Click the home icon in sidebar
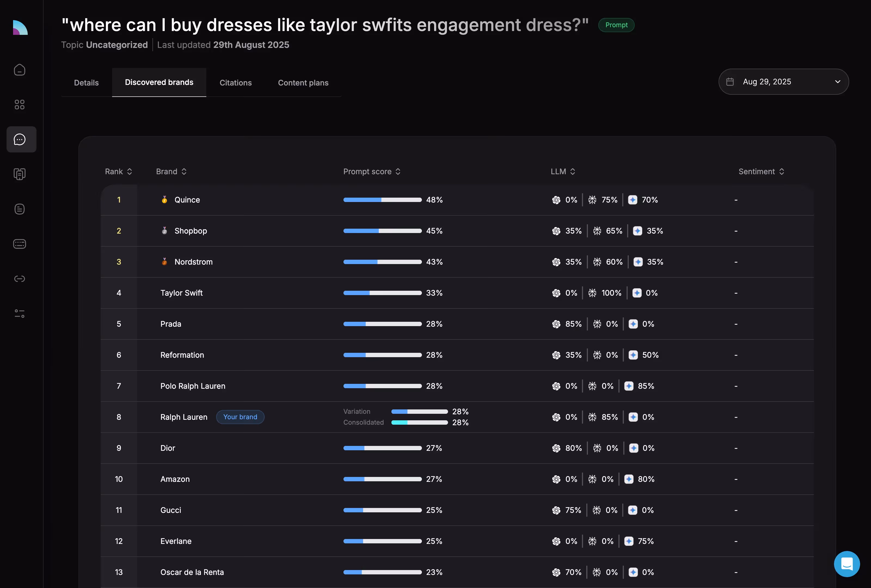This screenshot has height=588, width=871. (20, 70)
